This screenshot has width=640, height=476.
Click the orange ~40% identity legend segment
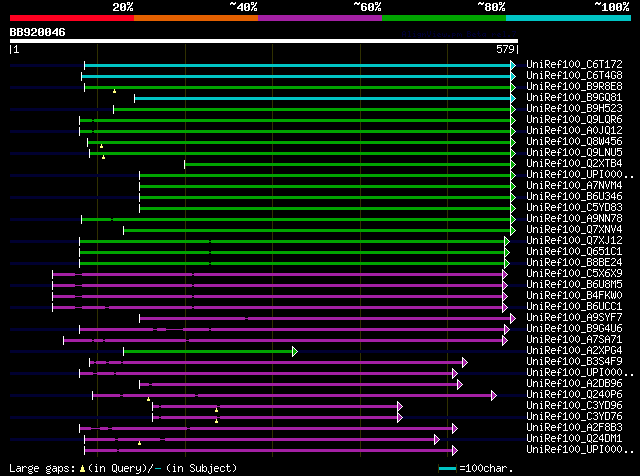pyautogui.click(x=196, y=18)
